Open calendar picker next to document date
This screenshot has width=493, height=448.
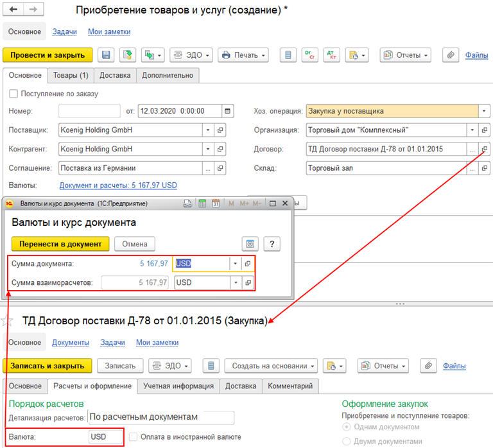(x=228, y=111)
